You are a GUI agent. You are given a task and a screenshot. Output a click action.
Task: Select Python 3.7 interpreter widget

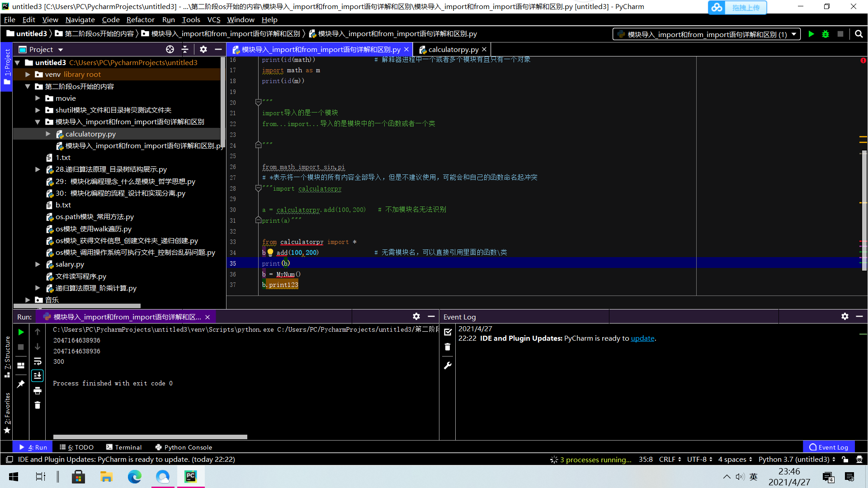797,460
